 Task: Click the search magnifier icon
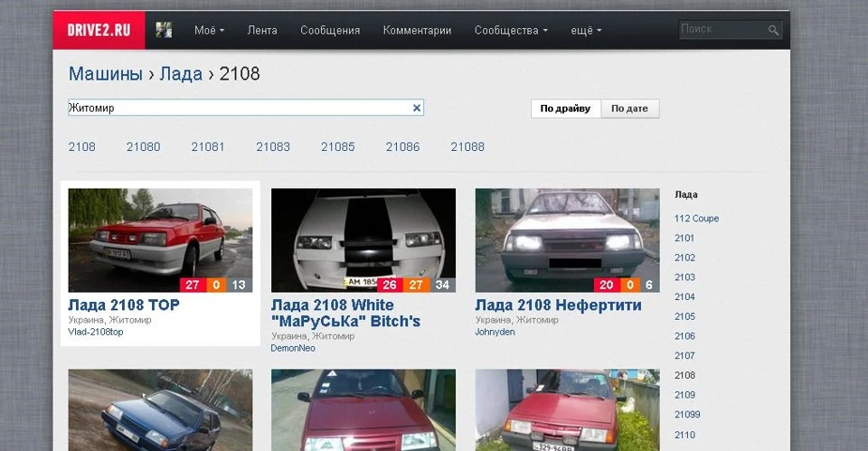click(x=773, y=31)
